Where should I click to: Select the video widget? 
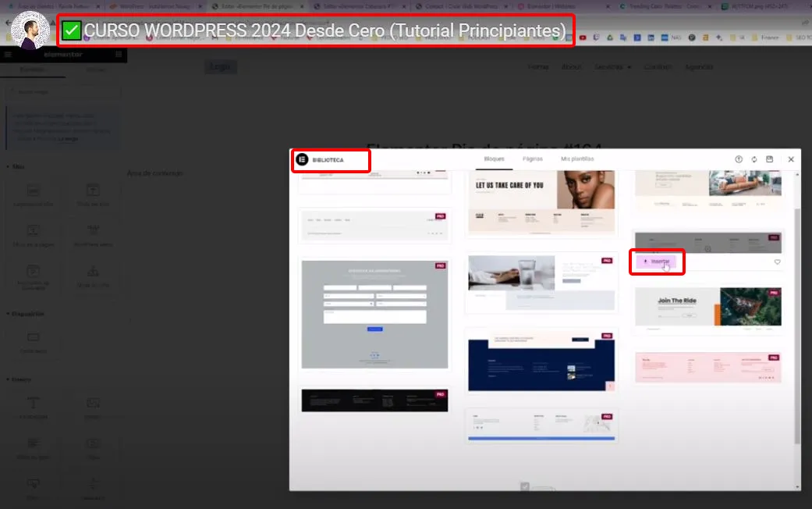94,448
